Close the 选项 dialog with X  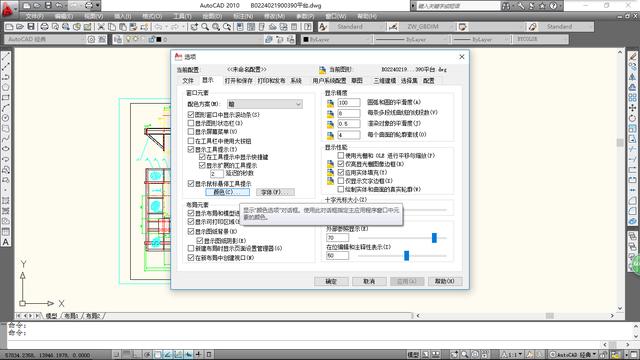point(462,57)
